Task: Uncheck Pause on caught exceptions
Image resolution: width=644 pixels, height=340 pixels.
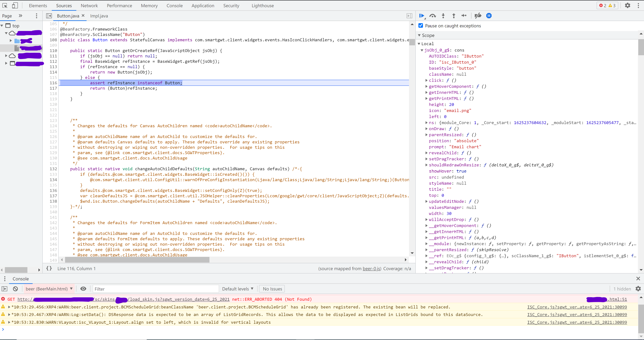Action: point(421,26)
